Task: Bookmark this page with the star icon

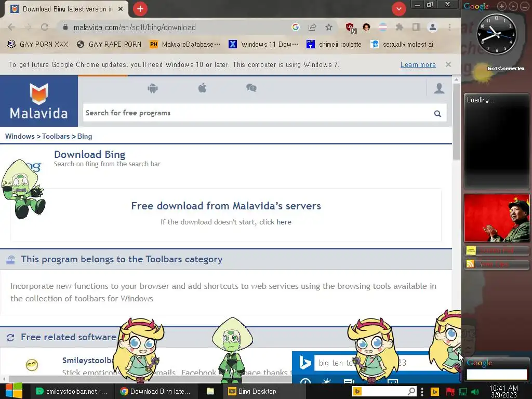Action: coord(329,27)
